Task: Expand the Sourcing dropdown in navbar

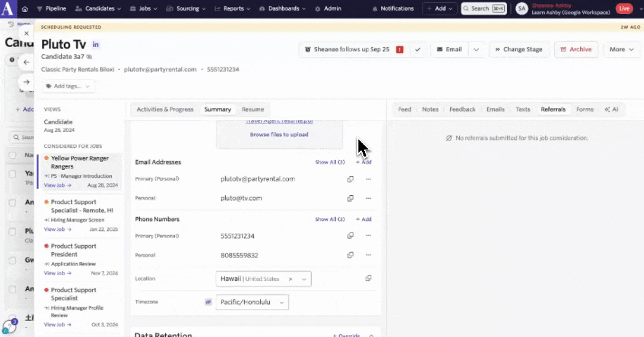Action: coord(186,8)
